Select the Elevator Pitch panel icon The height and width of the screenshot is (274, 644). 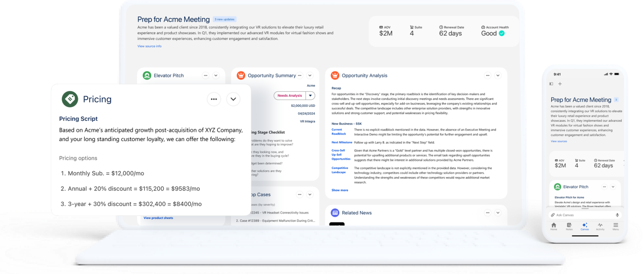(x=146, y=75)
